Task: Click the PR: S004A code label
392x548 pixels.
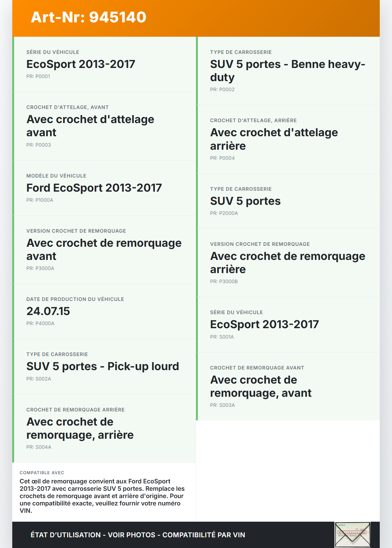Action: (x=39, y=447)
